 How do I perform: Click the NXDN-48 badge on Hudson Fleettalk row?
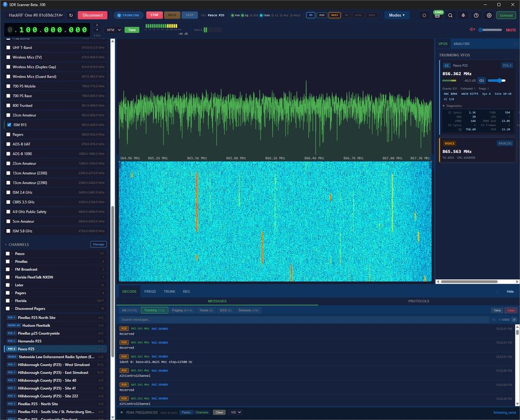[14, 326]
